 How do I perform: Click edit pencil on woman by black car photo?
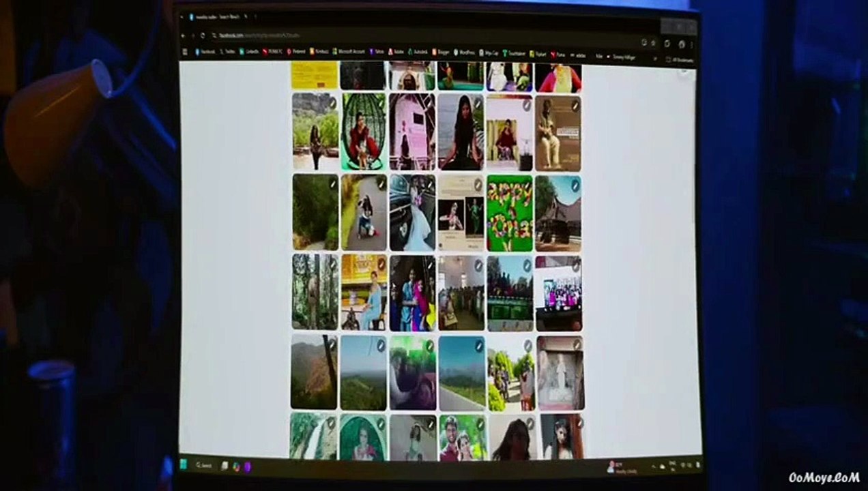click(x=429, y=184)
